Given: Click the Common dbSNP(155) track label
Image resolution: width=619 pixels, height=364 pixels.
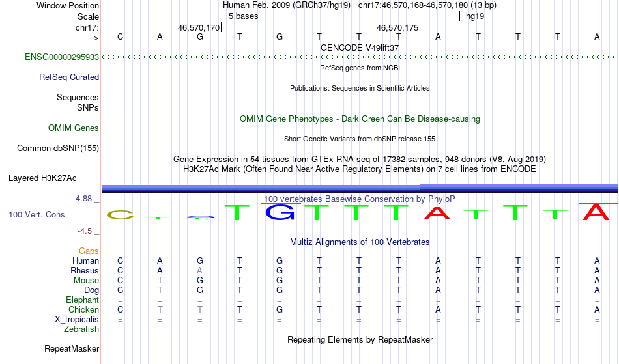Looking at the screenshot, I should 58,148.
